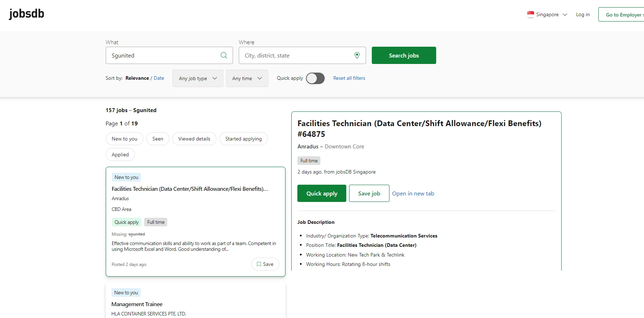Click the search magnifier icon in What field
Viewport: 644px width, 318px height.
tap(224, 55)
